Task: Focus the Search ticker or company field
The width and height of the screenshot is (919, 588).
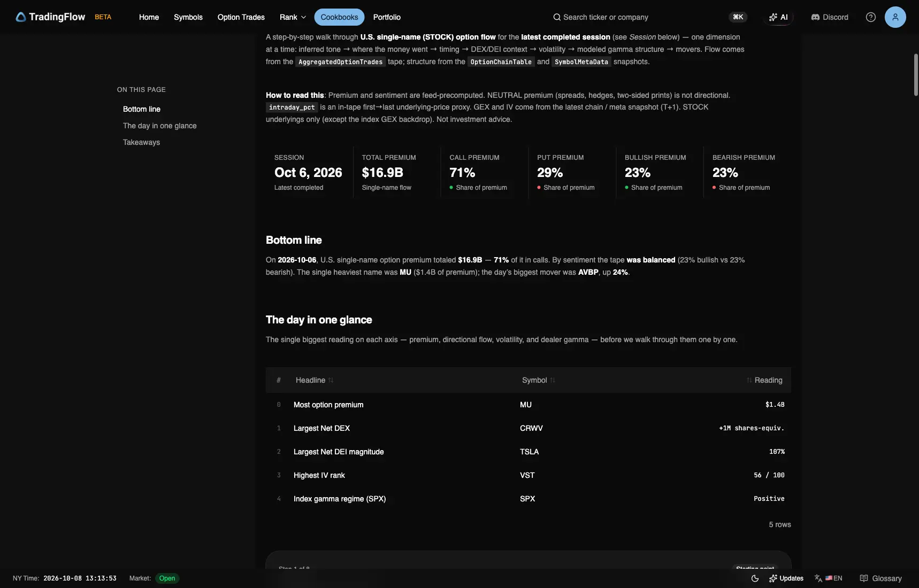Action: (606, 17)
